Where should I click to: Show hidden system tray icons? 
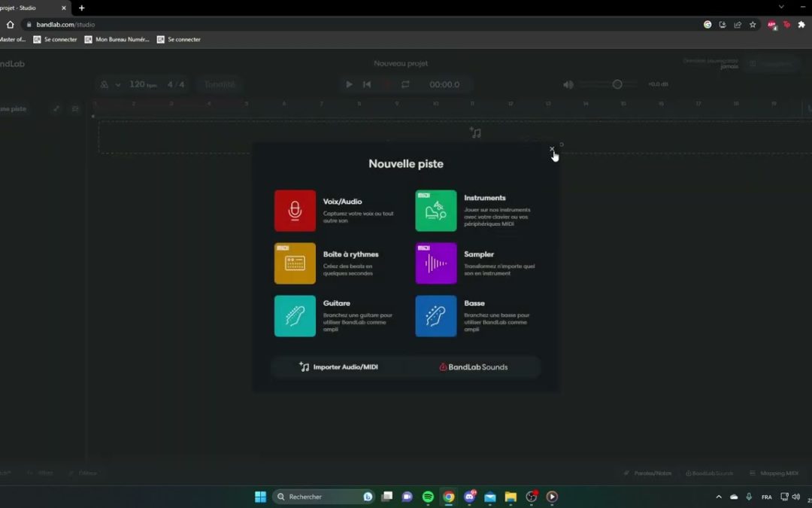pyautogui.click(x=718, y=497)
